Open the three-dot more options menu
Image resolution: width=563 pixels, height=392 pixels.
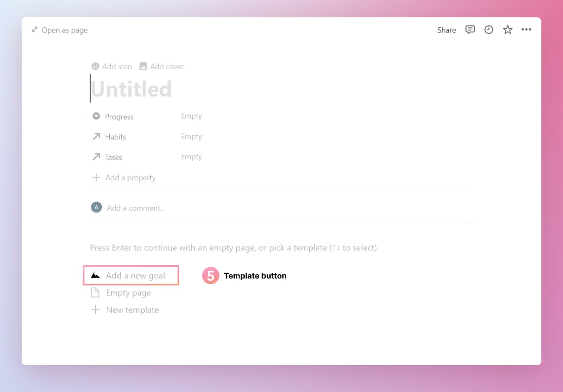[526, 29]
